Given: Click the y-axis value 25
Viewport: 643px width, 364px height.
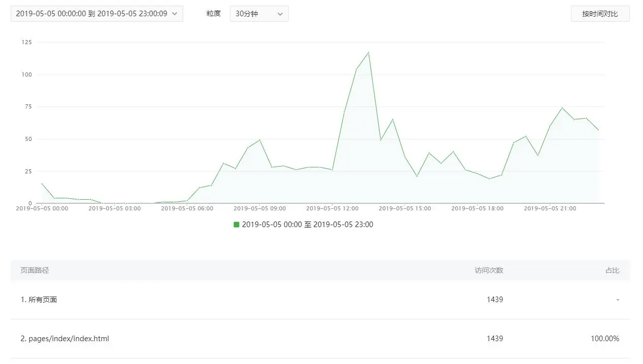Looking at the screenshot, I should click(28, 171).
